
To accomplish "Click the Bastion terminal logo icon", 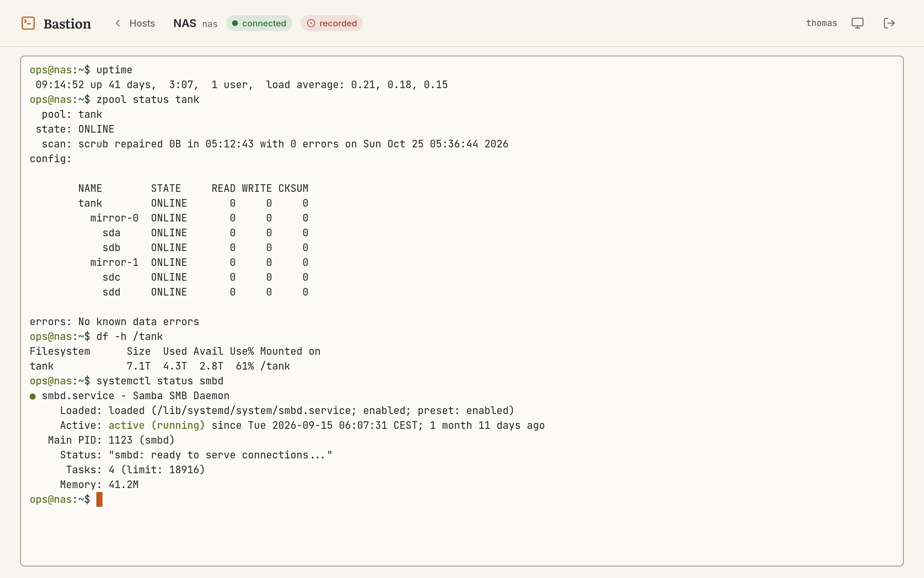I will [28, 23].
